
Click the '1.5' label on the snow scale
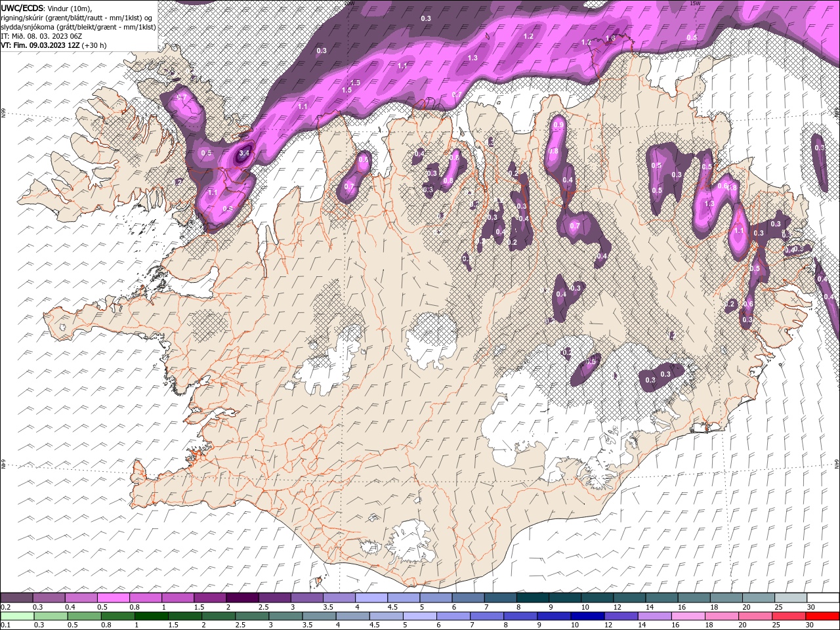coord(199,607)
